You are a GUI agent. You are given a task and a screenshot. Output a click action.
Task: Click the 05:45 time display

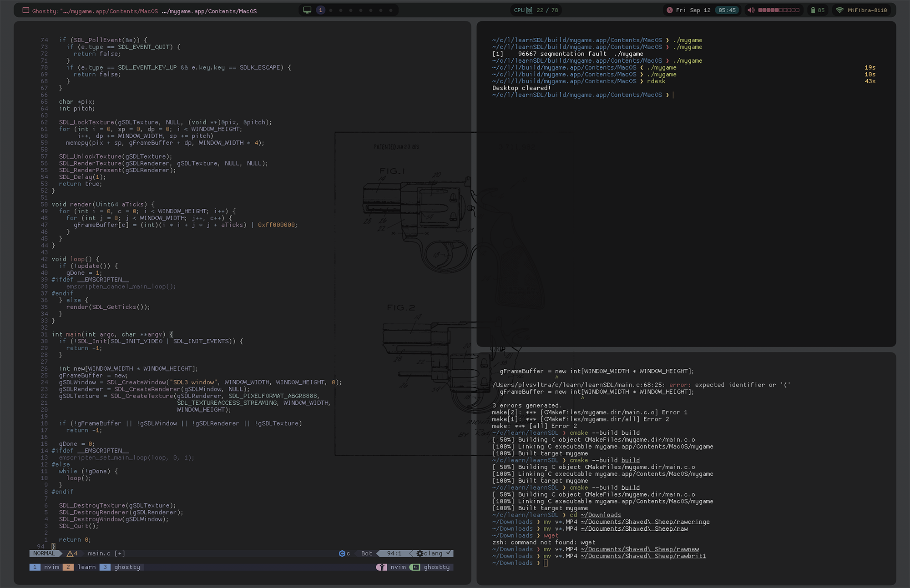[727, 10]
